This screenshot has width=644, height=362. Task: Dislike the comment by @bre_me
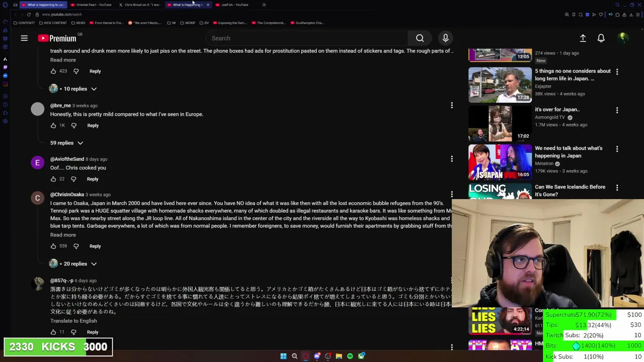tap(73, 125)
